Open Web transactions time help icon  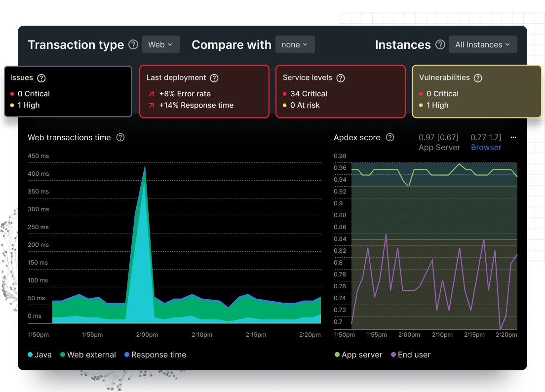[120, 137]
